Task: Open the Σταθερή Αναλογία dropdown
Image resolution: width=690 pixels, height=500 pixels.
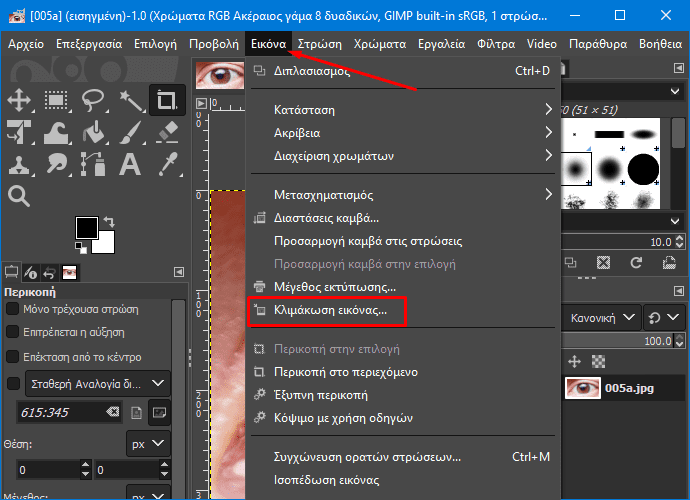Action: coord(98,384)
